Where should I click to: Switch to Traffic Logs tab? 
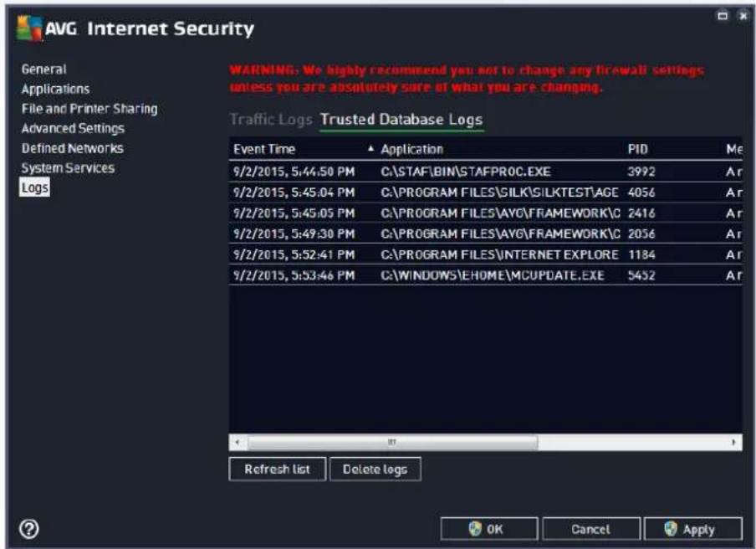(x=271, y=119)
